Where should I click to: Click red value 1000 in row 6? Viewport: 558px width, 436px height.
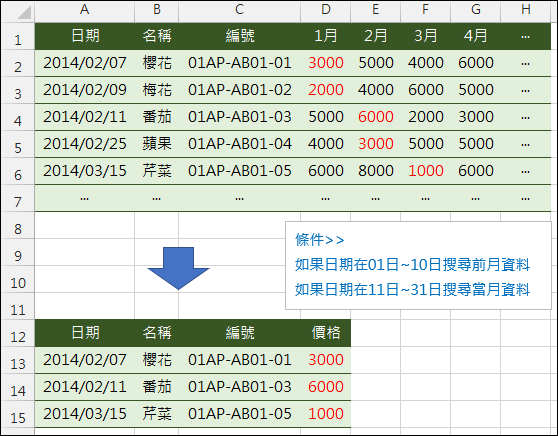[426, 171]
